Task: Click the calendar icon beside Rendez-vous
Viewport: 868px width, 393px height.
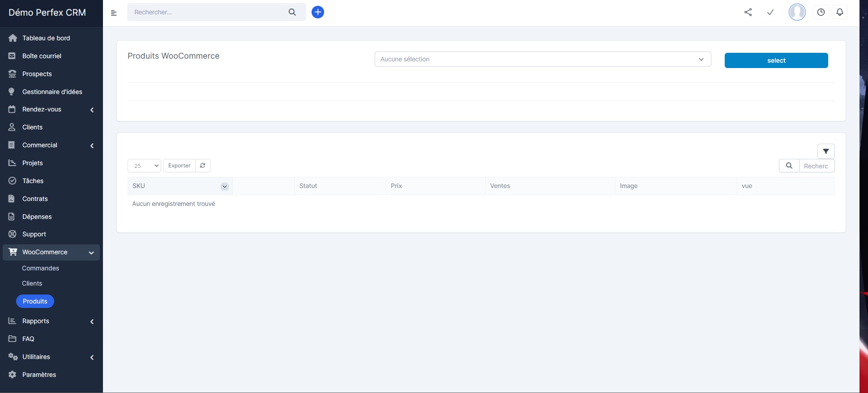Action: [12, 109]
